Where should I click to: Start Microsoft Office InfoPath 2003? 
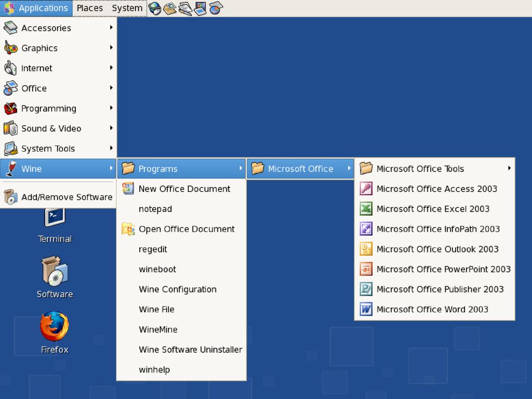pos(434,229)
